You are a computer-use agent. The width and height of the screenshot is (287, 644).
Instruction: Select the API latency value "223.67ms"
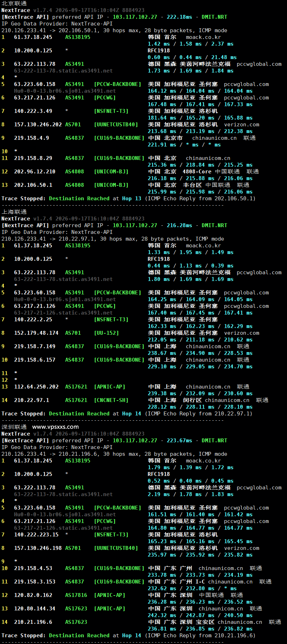coord(180,441)
